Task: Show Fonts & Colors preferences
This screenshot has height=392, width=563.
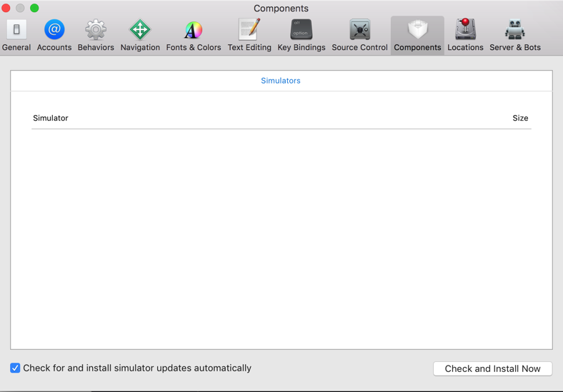Action: [194, 35]
